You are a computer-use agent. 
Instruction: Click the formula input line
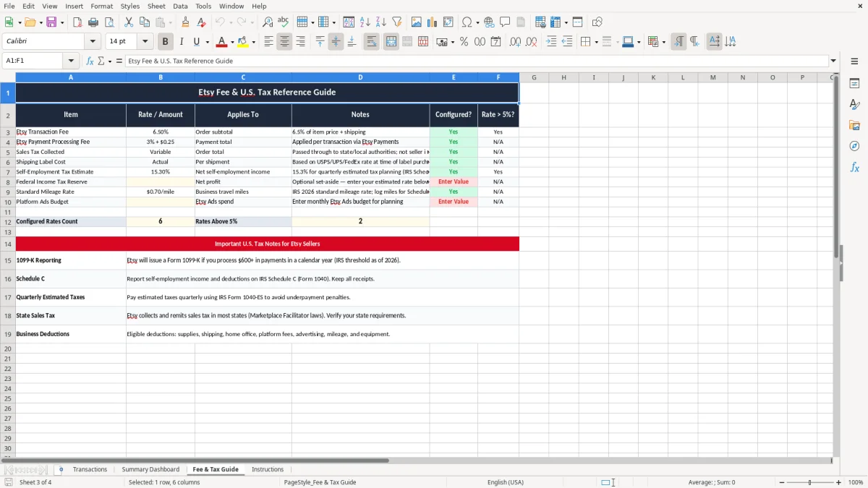pyautogui.click(x=476, y=61)
